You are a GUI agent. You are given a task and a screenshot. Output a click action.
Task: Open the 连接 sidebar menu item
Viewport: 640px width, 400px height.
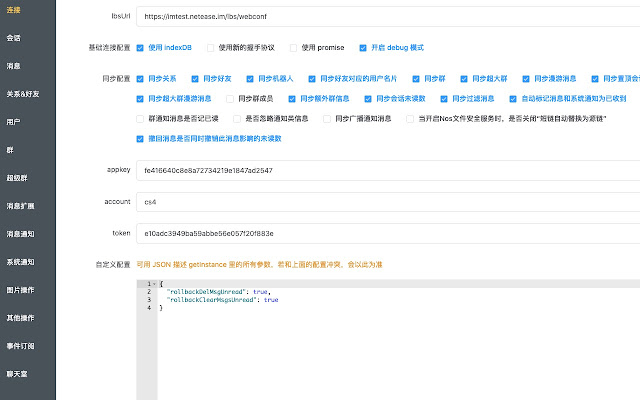coord(13,10)
